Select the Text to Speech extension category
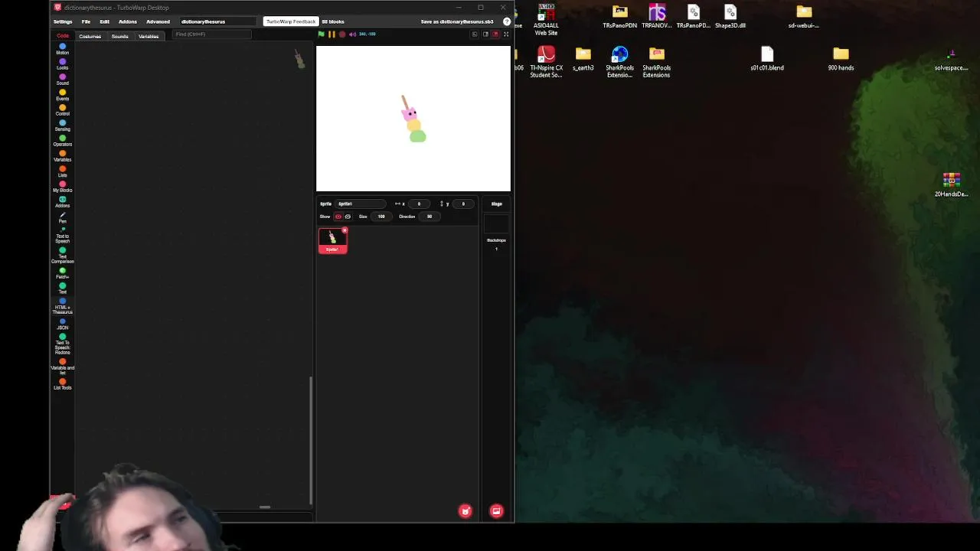The image size is (980, 551). 62,235
